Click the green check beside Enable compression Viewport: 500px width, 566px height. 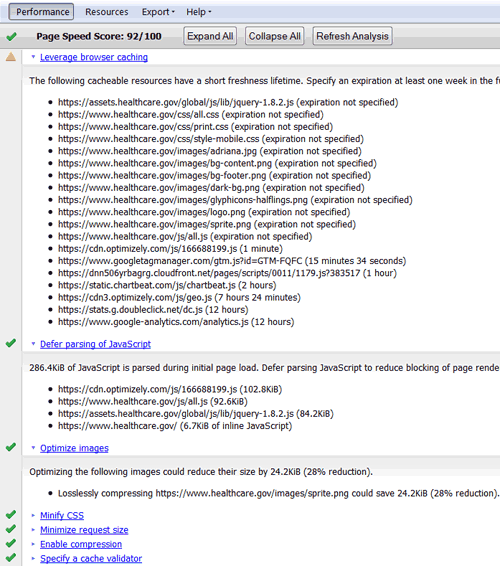click(x=11, y=543)
